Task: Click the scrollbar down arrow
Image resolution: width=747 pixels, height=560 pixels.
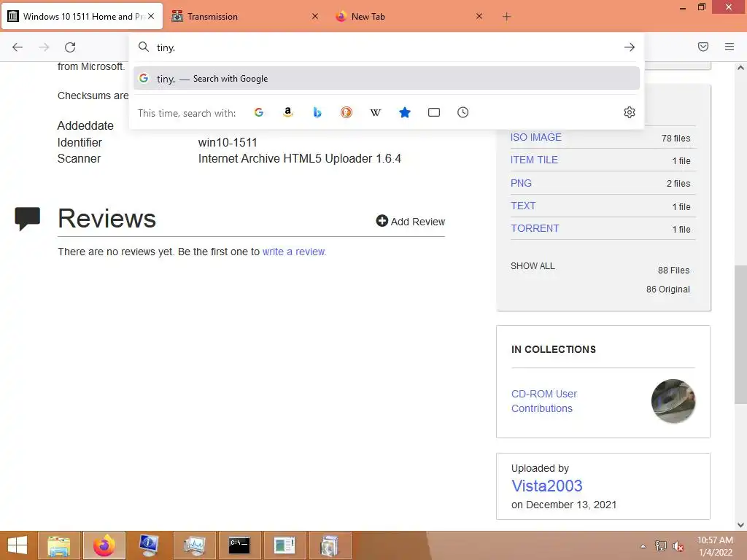Action: pyautogui.click(x=740, y=525)
